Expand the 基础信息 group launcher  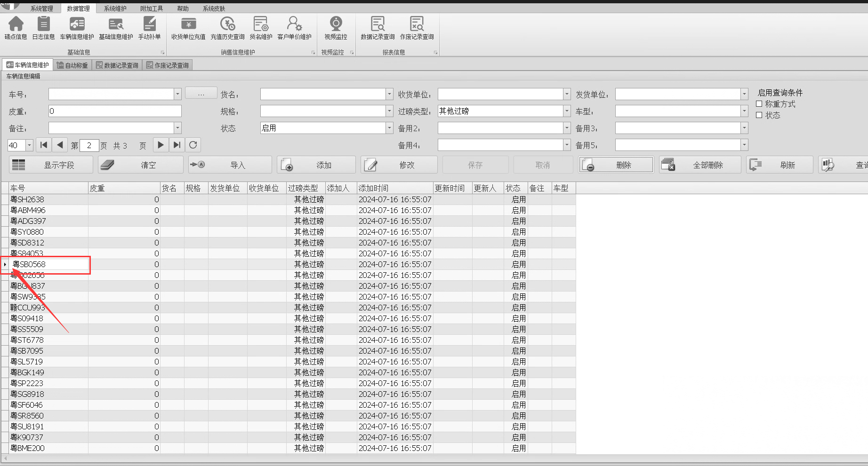(163, 53)
